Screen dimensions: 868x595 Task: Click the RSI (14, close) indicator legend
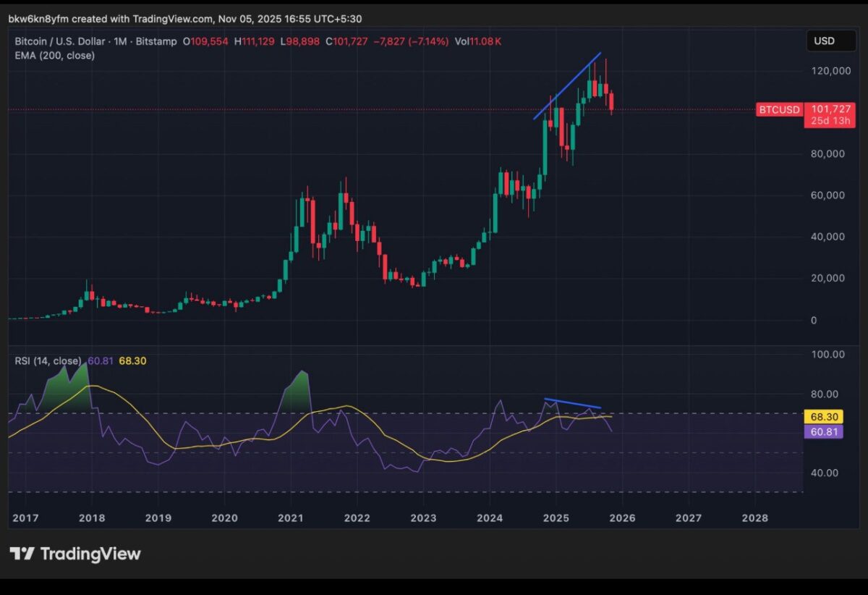coord(48,360)
